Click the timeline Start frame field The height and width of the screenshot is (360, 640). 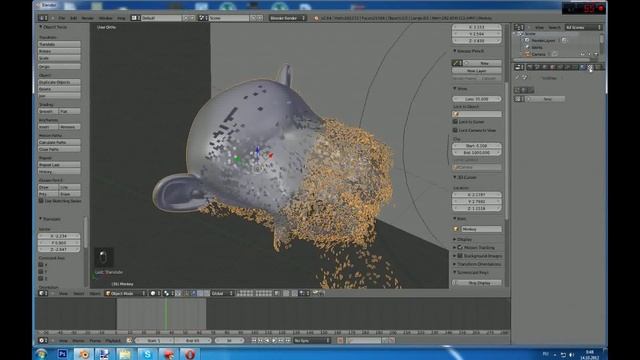click(154, 340)
